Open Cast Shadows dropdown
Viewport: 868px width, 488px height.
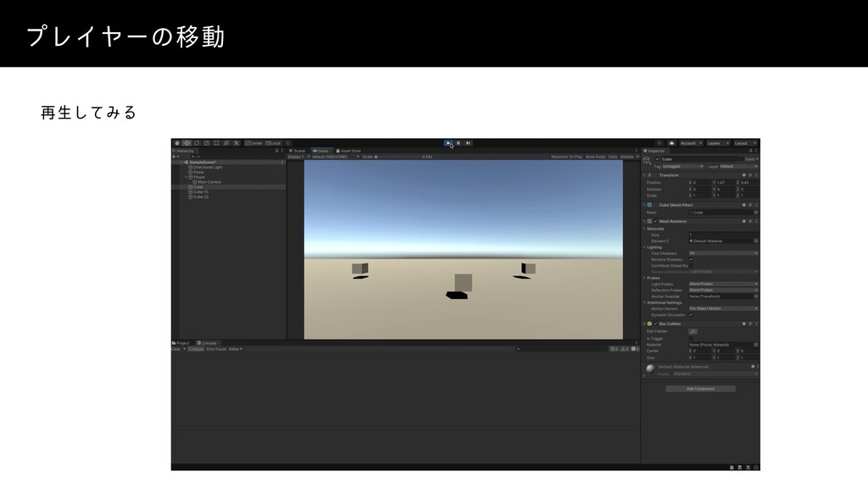(x=724, y=253)
